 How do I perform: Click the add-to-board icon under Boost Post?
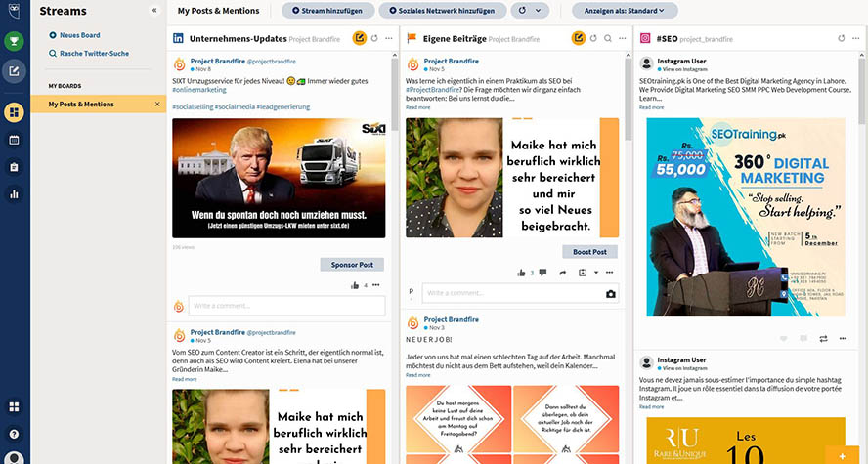tap(583, 273)
